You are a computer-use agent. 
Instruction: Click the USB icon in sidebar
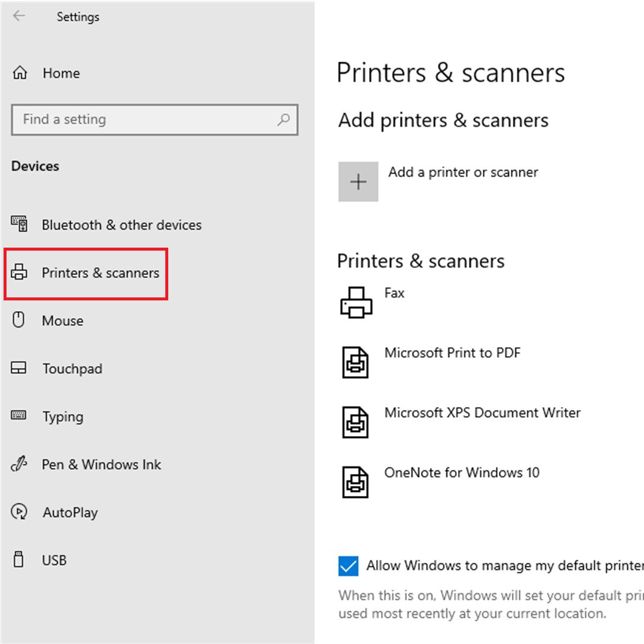pos(19,559)
